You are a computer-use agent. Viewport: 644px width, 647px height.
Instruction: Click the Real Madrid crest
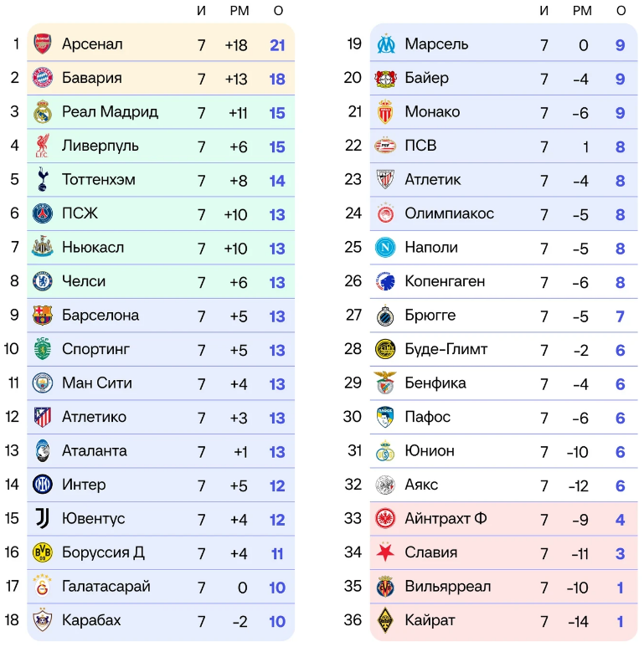pyautogui.click(x=42, y=111)
